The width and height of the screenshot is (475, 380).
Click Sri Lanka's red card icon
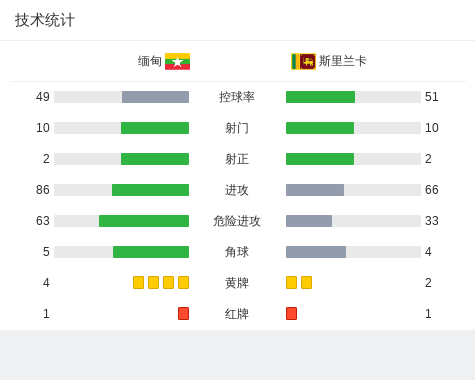[x=291, y=314]
